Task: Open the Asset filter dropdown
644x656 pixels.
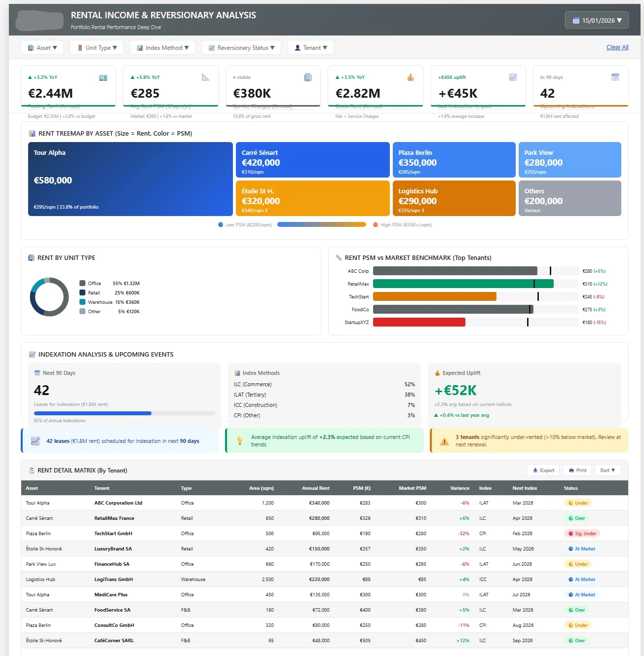Action: click(42, 47)
